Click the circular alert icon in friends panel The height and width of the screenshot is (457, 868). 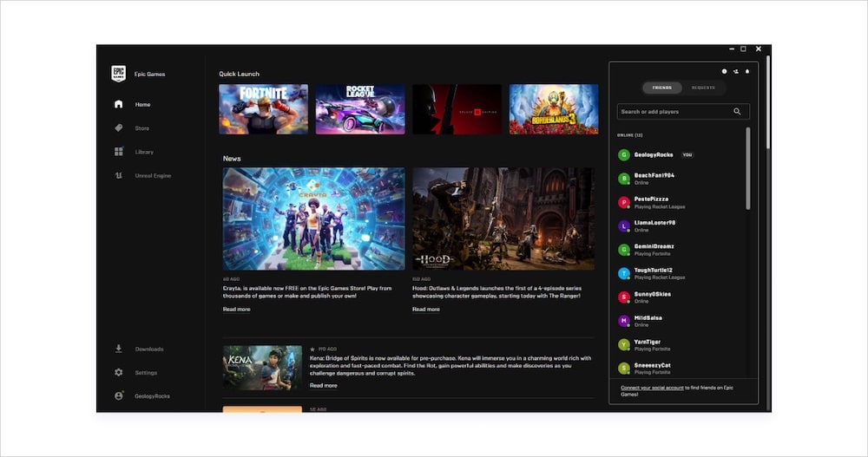724,71
